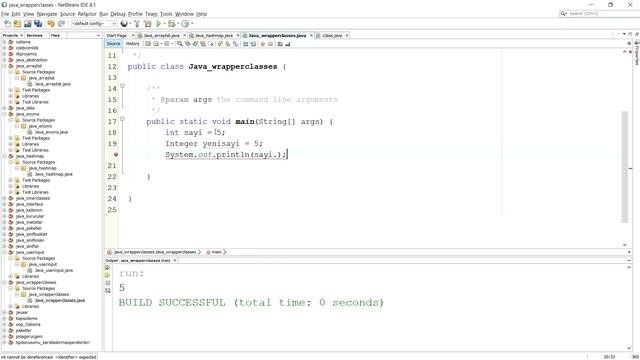Collapse the java_hashmap project node
The width and height of the screenshot is (640, 360).
click(x=4, y=156)
